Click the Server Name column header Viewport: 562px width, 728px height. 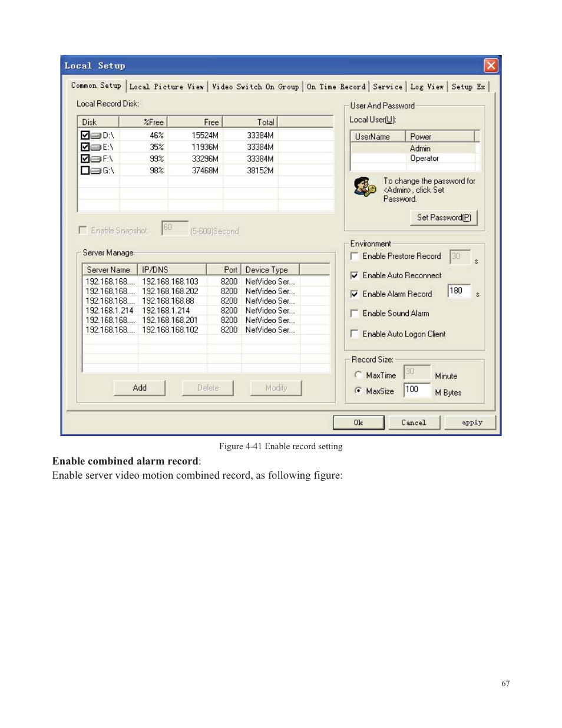[x=110, y=270]
